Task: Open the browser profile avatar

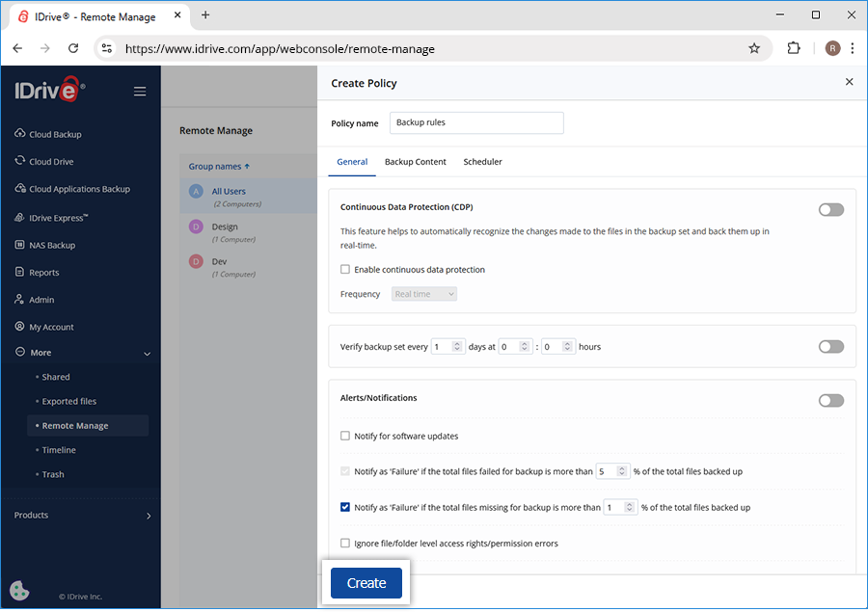Action: tap(832, 48)
